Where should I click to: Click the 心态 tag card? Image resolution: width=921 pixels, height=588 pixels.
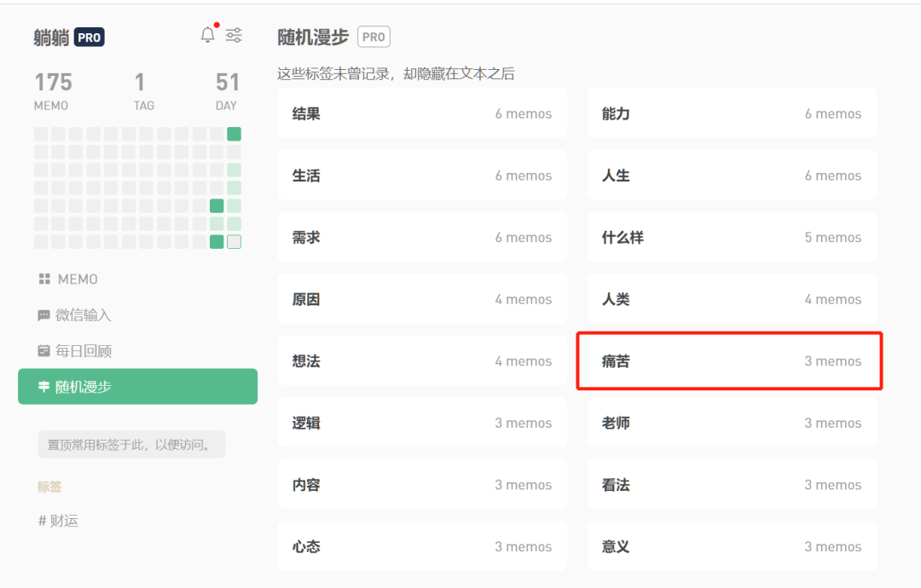[x=422, y=547]
